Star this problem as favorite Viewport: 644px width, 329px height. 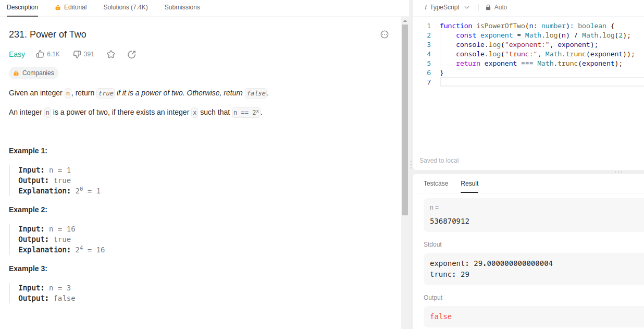(x=111, y=54)
